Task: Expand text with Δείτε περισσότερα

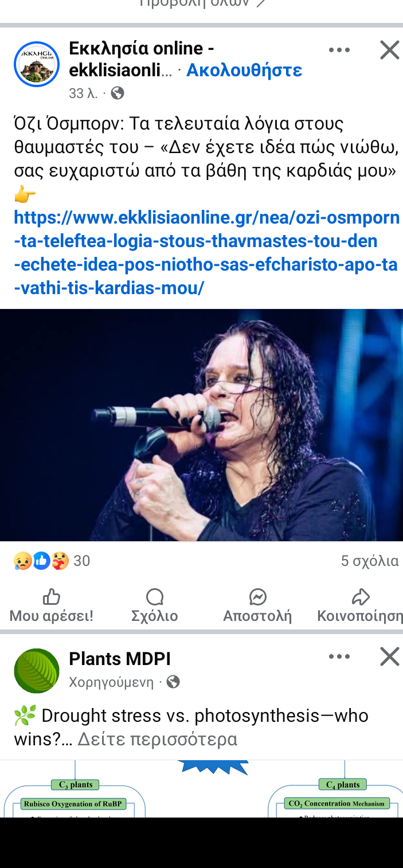Action: pyautogui.click(x=157, y=739)
